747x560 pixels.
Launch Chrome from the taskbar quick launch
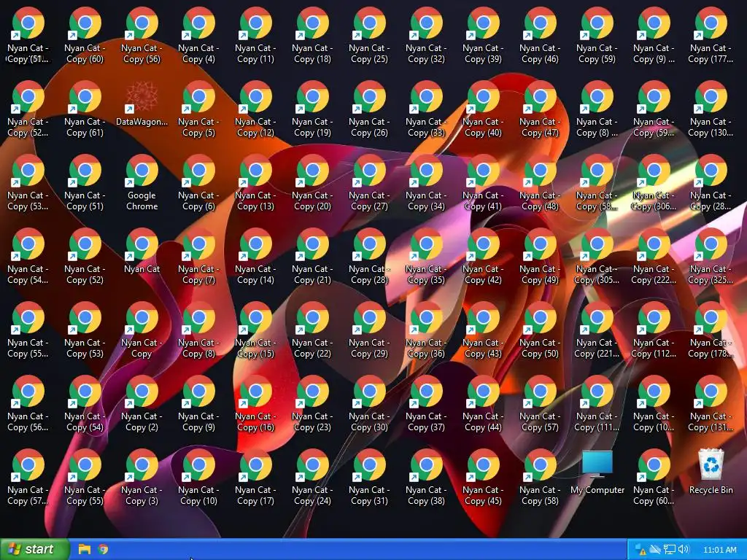tap(104, 549)
